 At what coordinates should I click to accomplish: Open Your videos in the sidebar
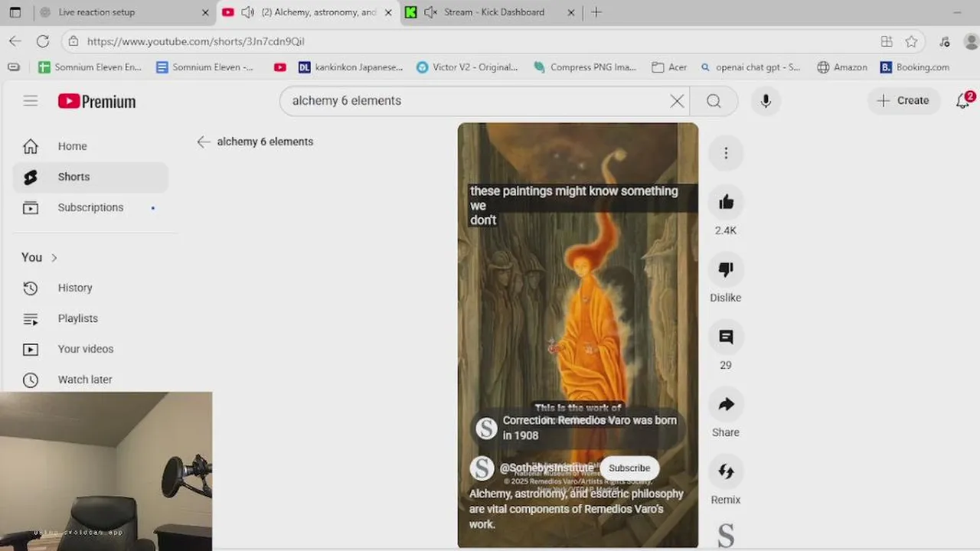[90, 349]
